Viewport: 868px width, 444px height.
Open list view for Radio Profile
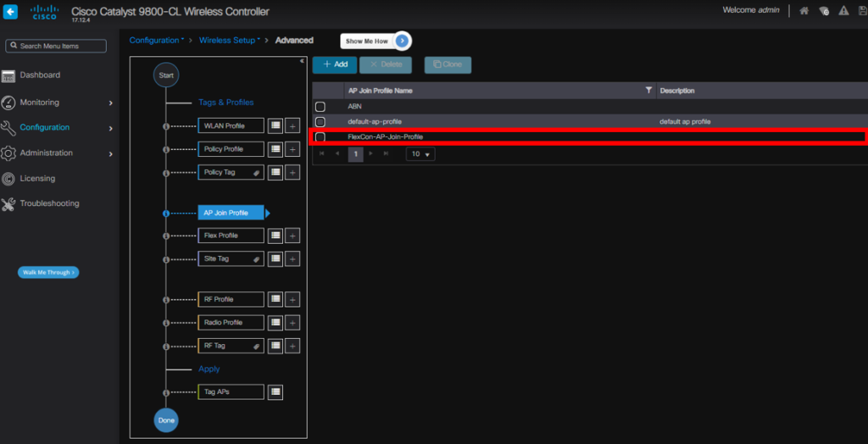tap(275, 322)
